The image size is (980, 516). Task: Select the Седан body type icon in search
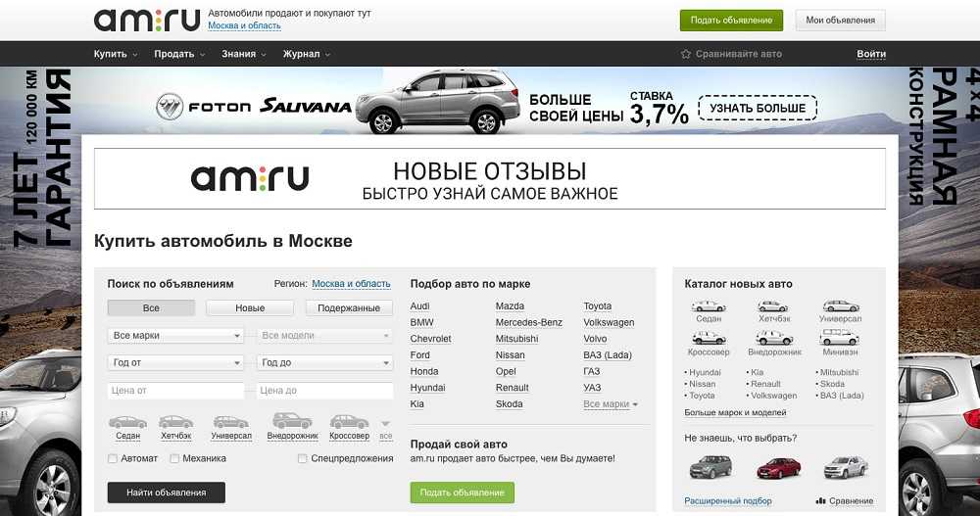pos(127,423)
